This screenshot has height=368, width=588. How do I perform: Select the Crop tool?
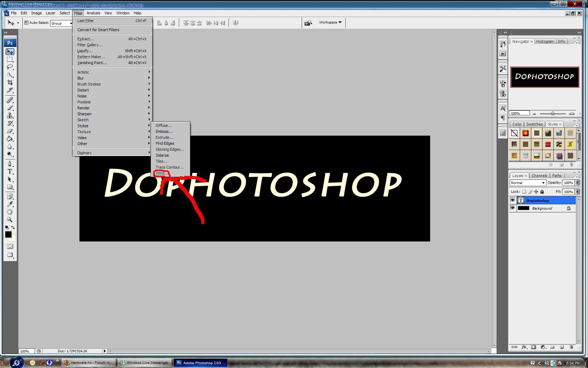(10, 83)
